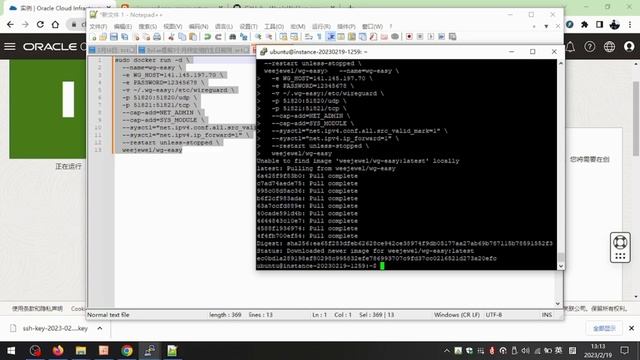This screenshot has height=360, width=640.
Task: Open the browser Extensions puzzle icon
Action: [x=584, y=24]
